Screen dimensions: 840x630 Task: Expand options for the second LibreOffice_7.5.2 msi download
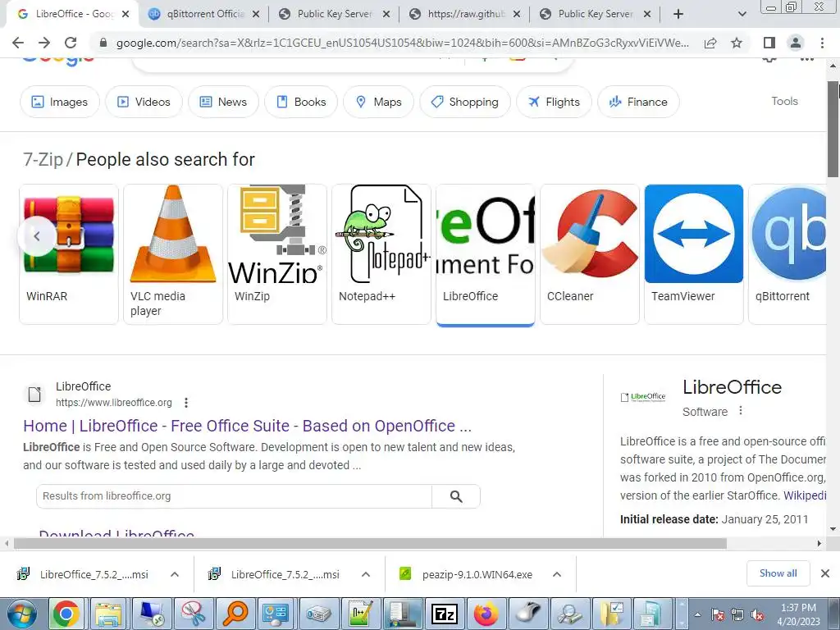(x=365, y=574)
